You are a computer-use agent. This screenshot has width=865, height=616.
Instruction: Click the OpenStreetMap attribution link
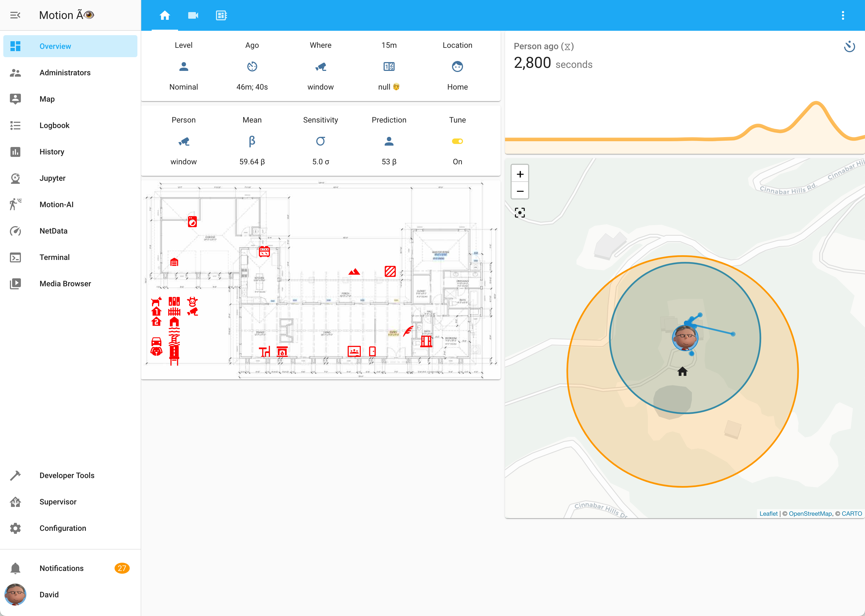[810, 514]
